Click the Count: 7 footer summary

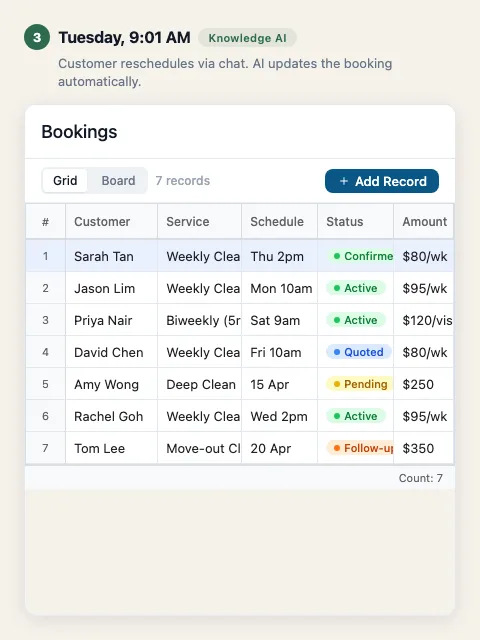(x=420, y=478)
